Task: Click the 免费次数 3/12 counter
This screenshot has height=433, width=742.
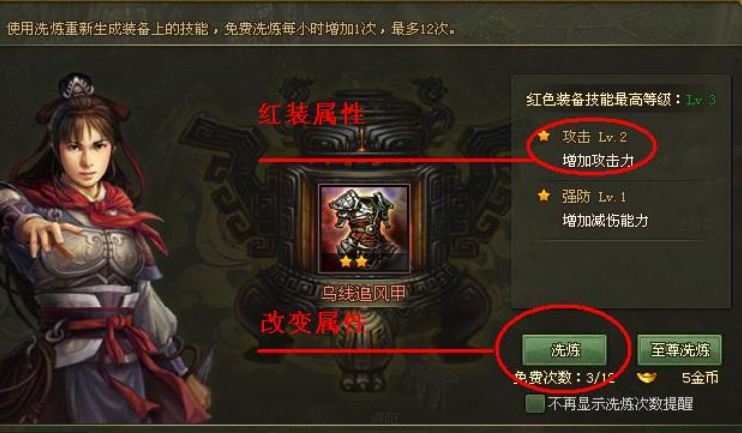Action: coord(565,378)
